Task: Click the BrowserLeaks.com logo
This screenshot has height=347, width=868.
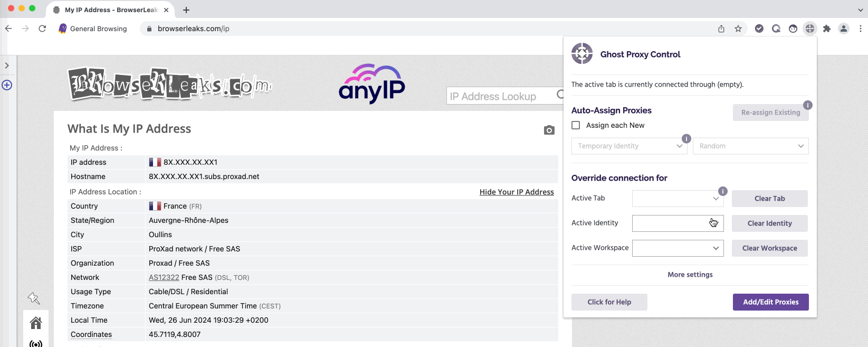Action: [170, 85]
